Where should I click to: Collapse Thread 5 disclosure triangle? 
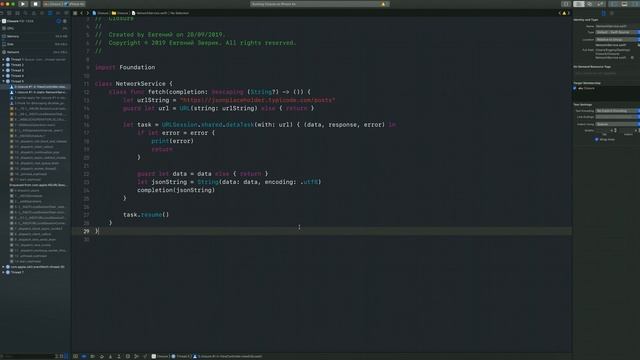[3, 81]
